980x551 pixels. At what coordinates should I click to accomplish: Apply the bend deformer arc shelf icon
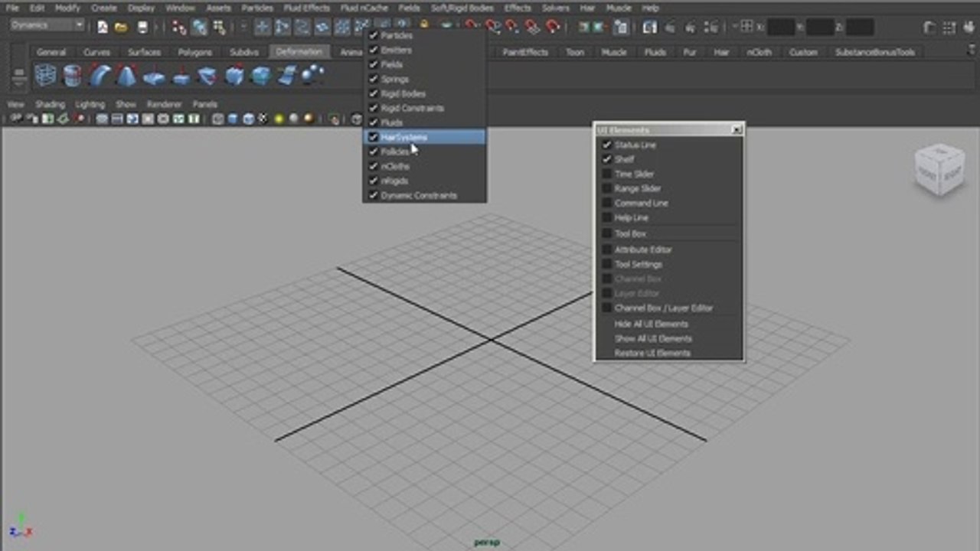pos(100,76)
